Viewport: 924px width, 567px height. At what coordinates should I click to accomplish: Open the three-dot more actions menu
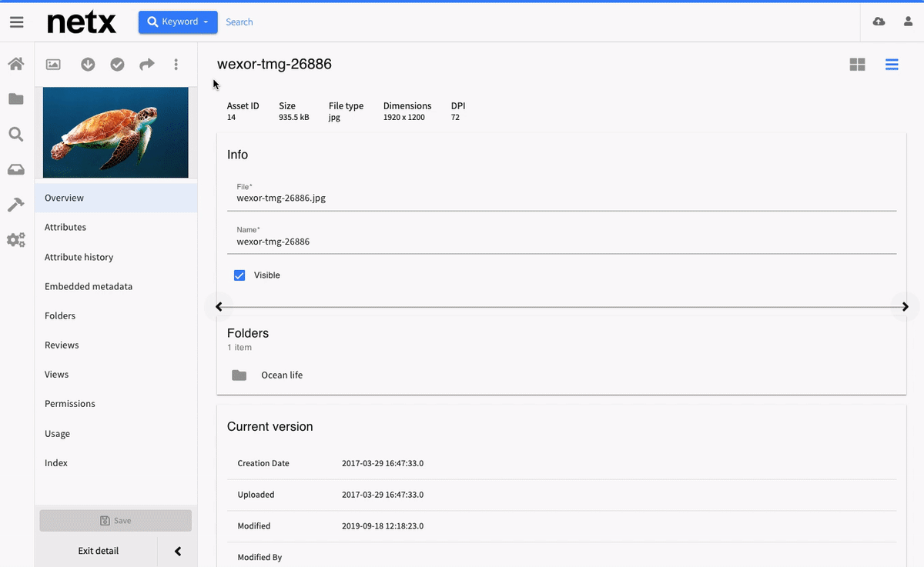[x=176, y=65]
